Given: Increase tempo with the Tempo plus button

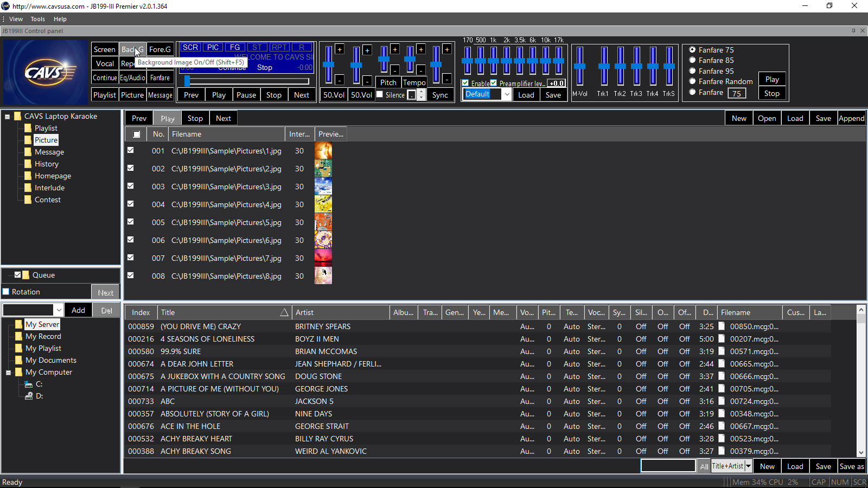Looking at the screenshot, I should click(421, 49).
